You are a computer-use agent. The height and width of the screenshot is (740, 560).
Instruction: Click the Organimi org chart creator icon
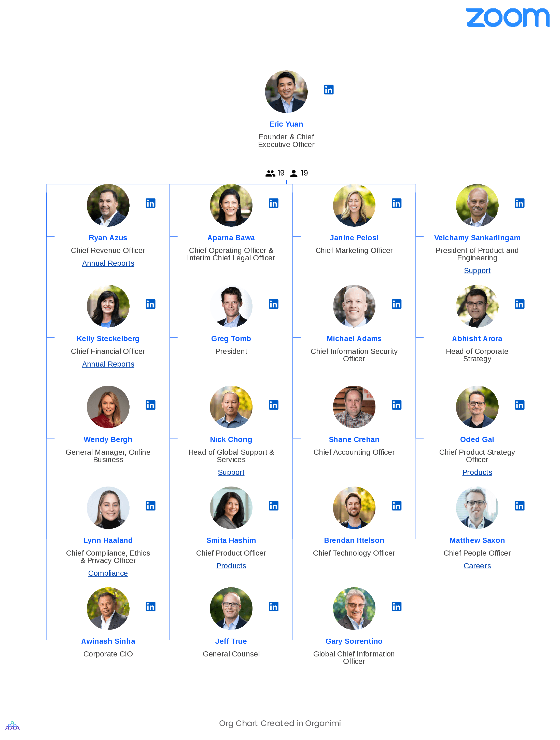pos(12,725)
